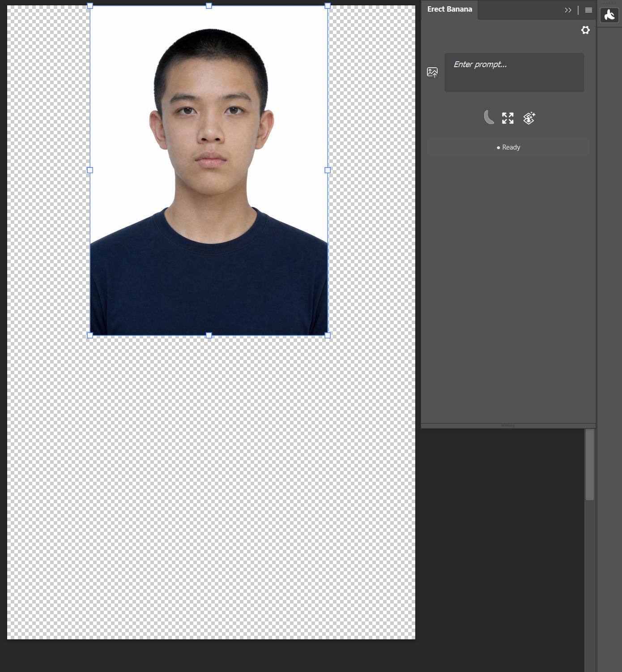This screenshot has width=622, height=672.
Task: Select the Erect Banana tab
Action: 450,9
